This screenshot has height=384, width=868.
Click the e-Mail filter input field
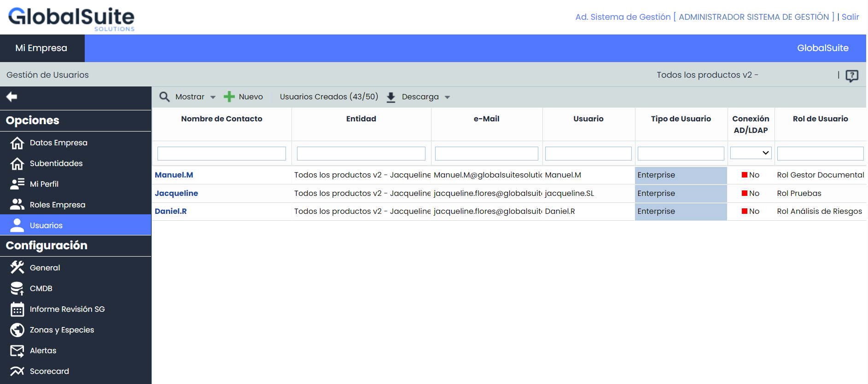click(486, 154)
